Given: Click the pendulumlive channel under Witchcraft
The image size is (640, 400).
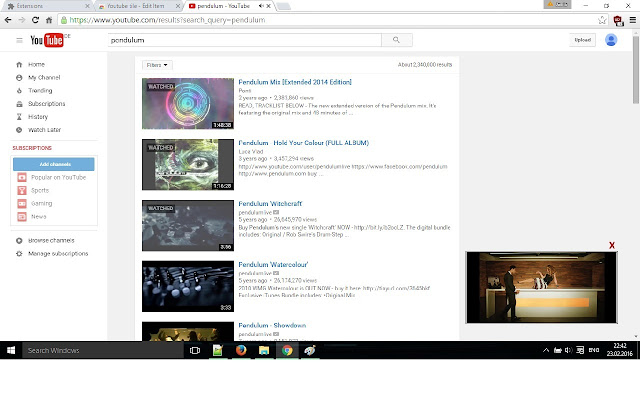Looking at the screenshot, I should pyautogui.click(x=255, y=212).
